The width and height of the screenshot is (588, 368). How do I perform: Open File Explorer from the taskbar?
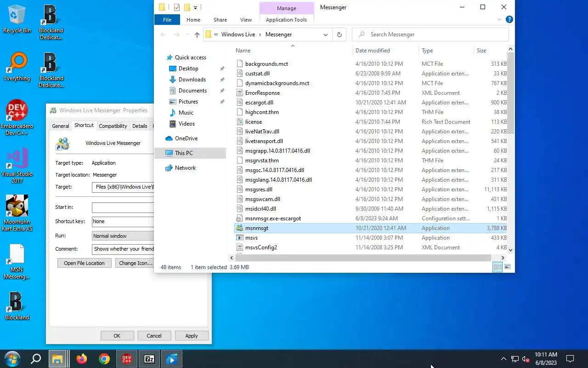(57, 359)
